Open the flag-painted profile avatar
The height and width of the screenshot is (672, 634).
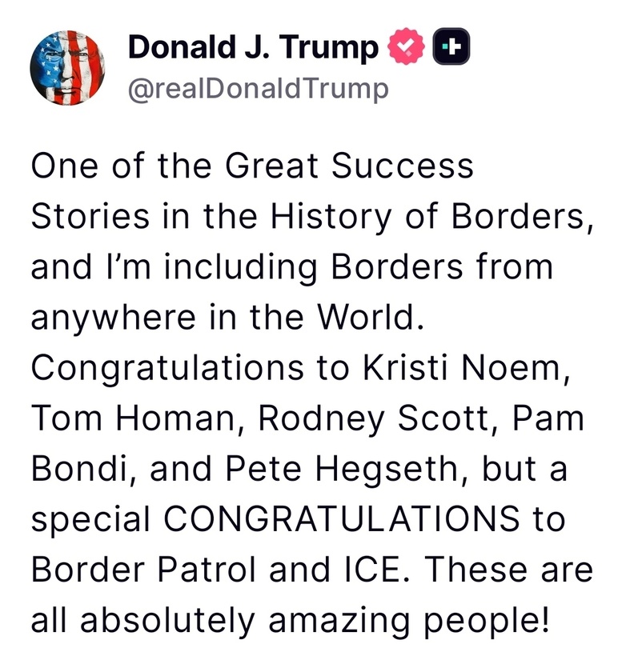pyautogui.click(x=67, y=68)
